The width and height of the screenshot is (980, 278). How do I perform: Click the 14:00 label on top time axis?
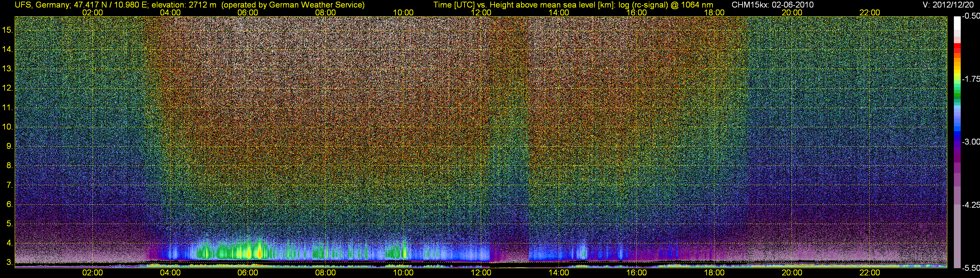point(559,12)
